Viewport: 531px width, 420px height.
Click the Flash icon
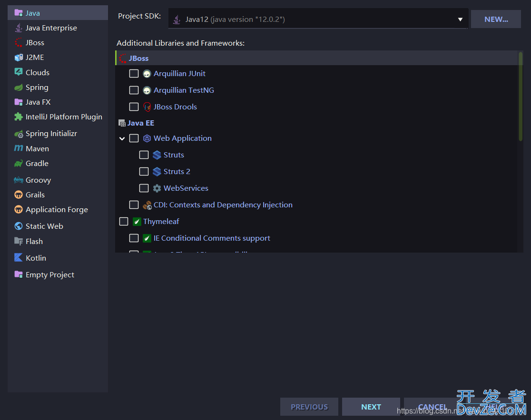click(x=18, y=241)
